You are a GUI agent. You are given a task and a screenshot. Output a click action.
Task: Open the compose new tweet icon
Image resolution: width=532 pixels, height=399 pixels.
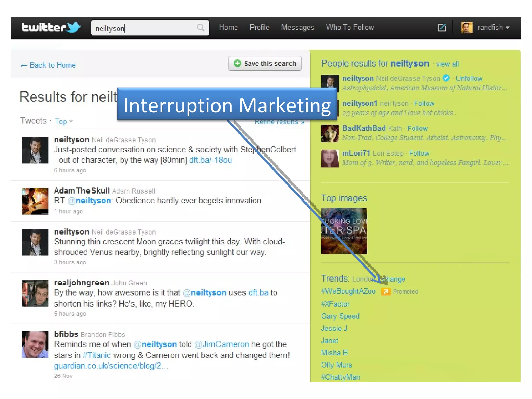click(x=442, y=28)
